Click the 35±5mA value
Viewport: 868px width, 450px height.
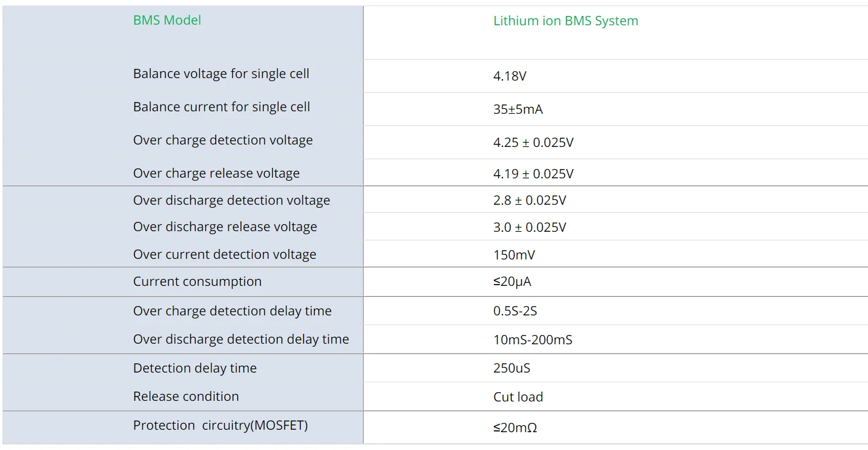point(518,109)
